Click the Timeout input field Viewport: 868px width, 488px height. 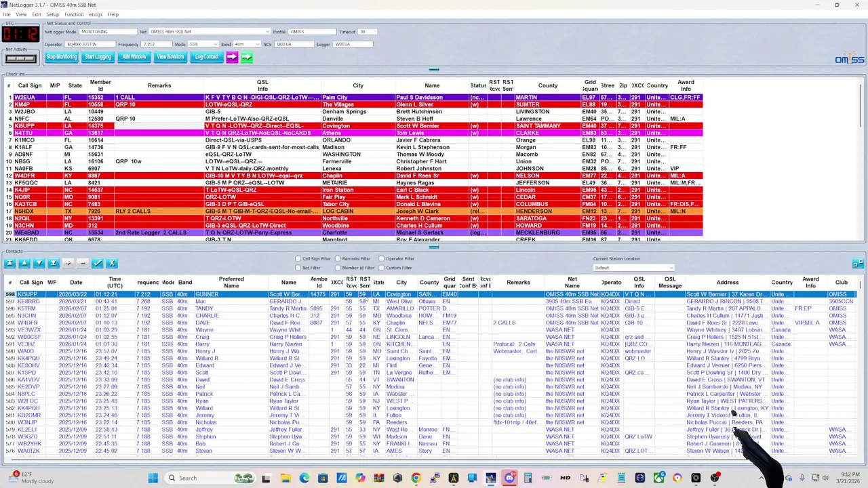(x=367, y=32)
